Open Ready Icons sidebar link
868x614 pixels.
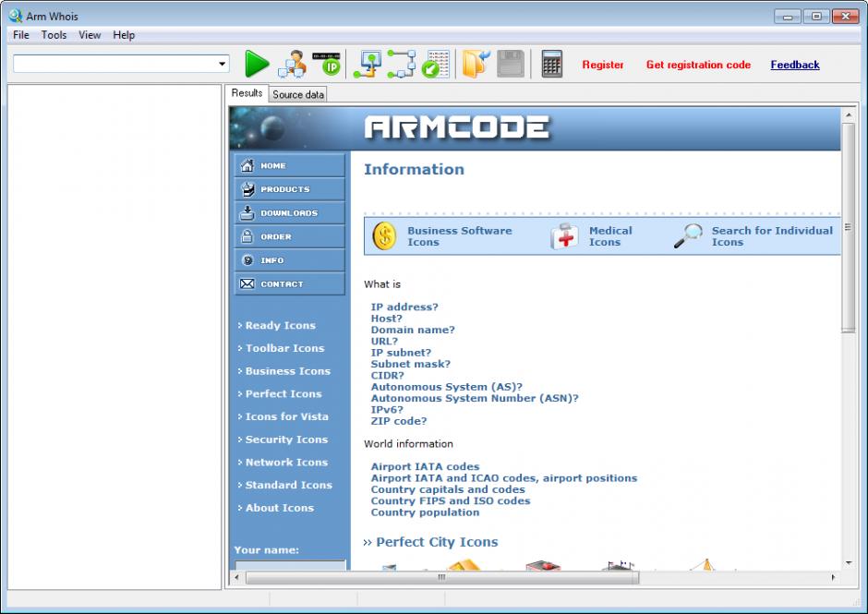click(280, 326)
